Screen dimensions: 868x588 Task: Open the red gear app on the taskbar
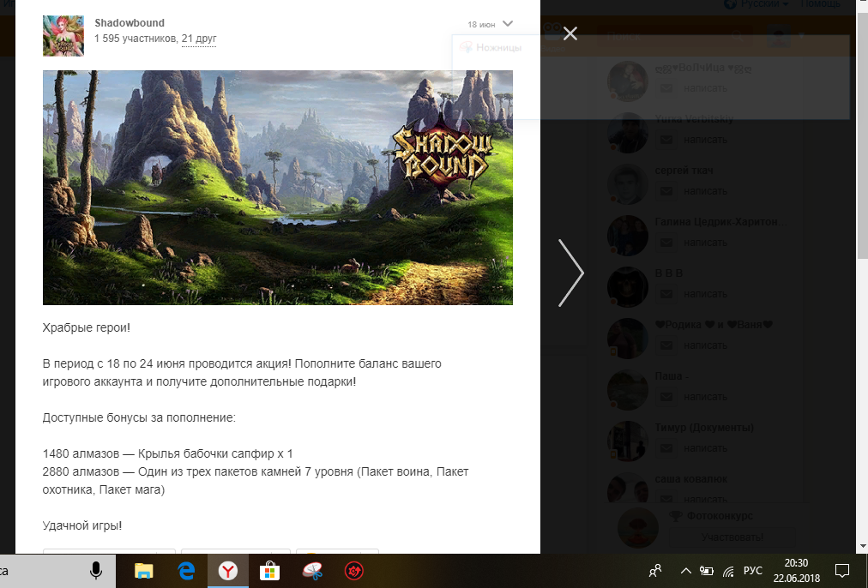point(353,571)
